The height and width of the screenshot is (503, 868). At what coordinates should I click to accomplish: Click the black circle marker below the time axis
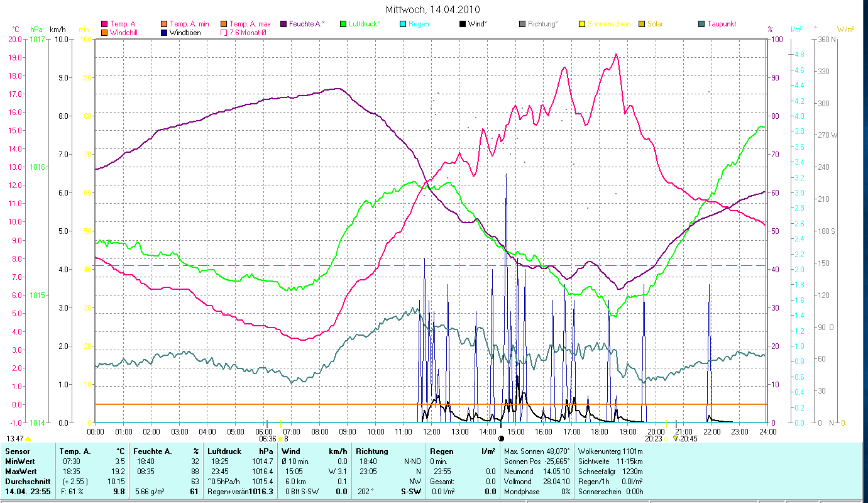pos(501,438)
